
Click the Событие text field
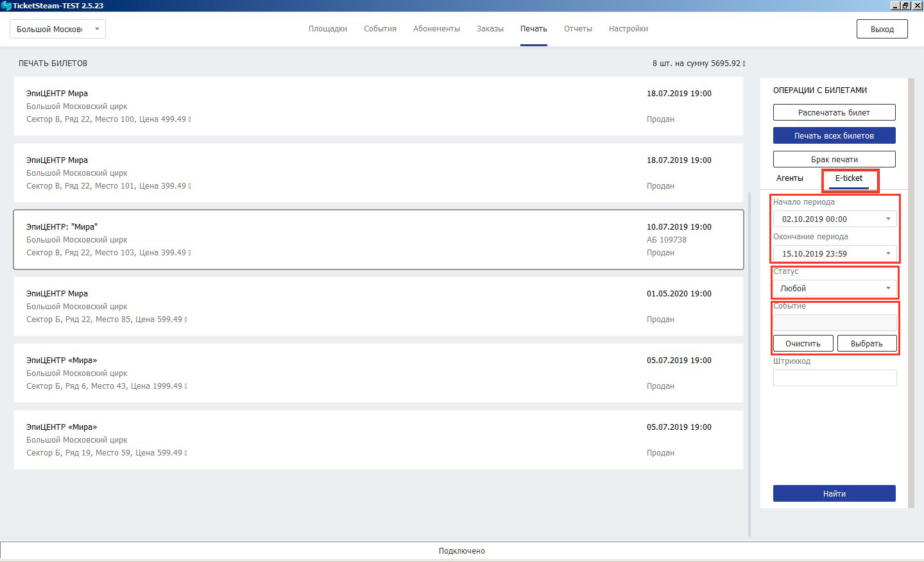tap(835, 323)
